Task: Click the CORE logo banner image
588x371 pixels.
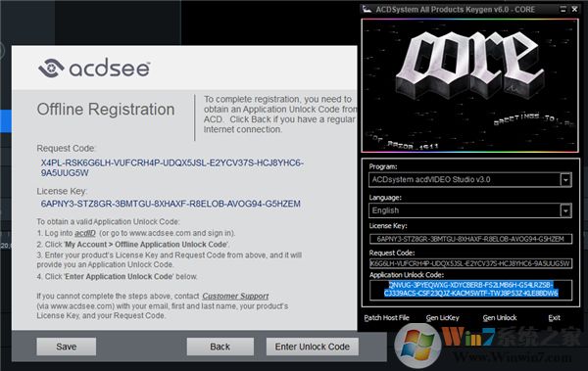Action: pyautogui.click(x=469, y=86)
